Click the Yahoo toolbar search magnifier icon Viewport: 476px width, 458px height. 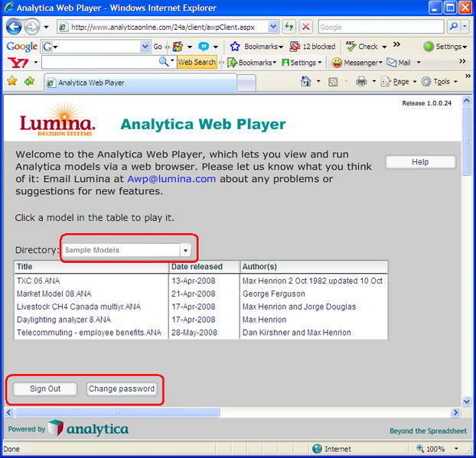pyautogui.click(x=164, y=62)
